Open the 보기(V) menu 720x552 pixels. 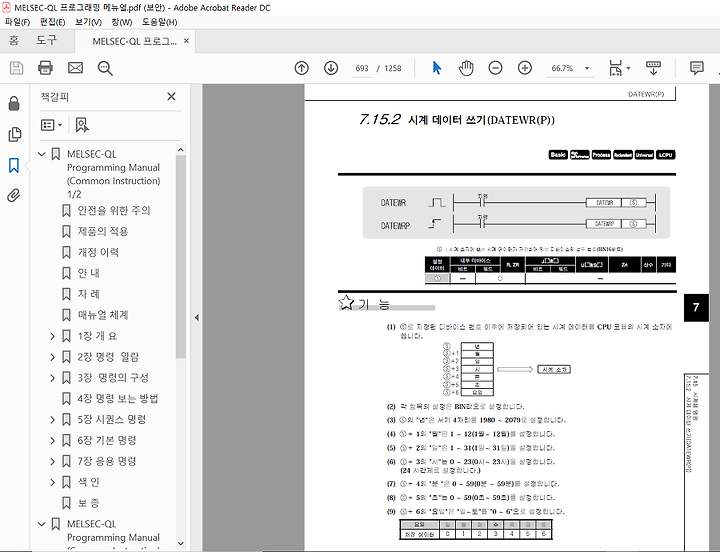(88, 22)
